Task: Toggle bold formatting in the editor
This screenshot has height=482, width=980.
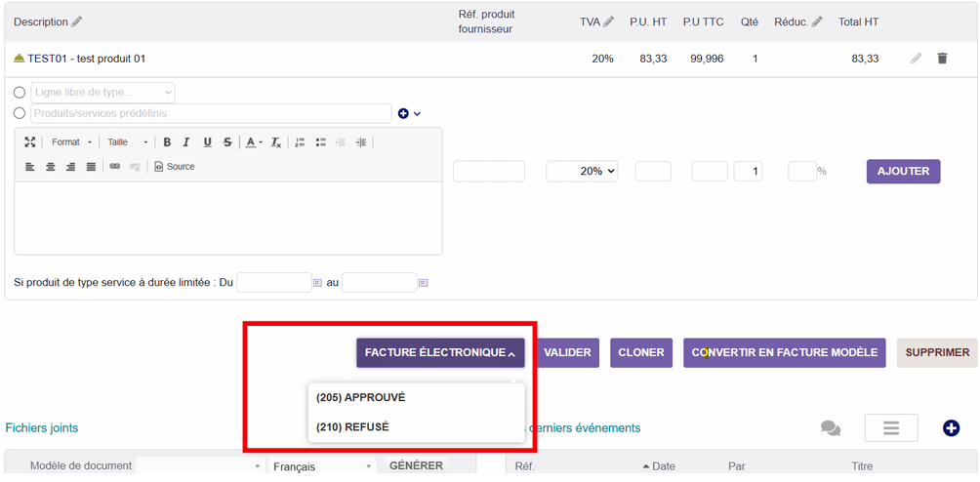Action: tap(167, 142)
